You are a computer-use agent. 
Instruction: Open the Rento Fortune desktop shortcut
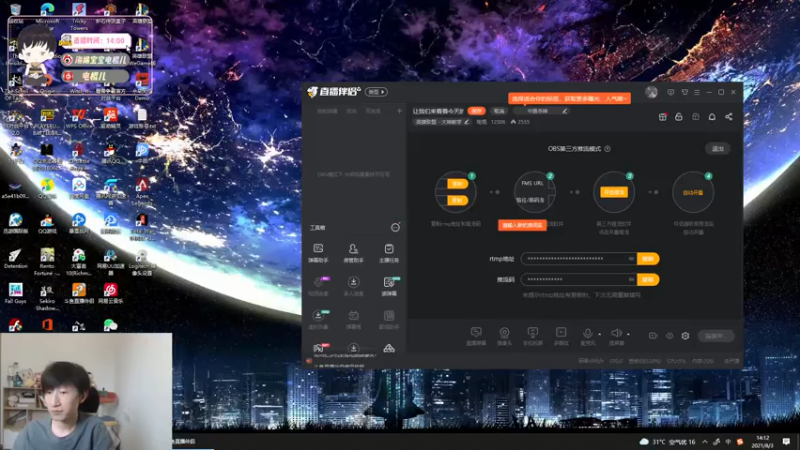(47, 261)
